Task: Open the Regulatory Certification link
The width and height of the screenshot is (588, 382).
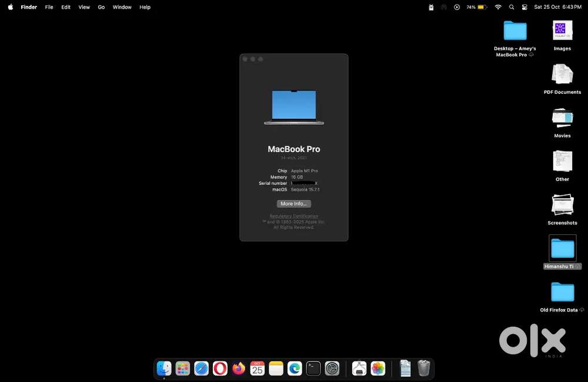Action: point(293,216)
